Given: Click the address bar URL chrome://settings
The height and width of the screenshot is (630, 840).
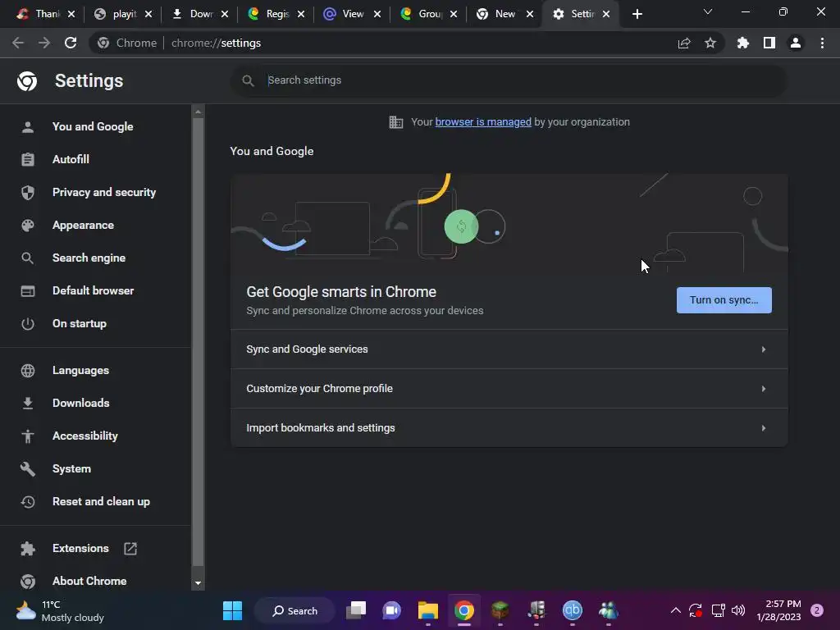Looking at the screenshot, I should [216, 43].
